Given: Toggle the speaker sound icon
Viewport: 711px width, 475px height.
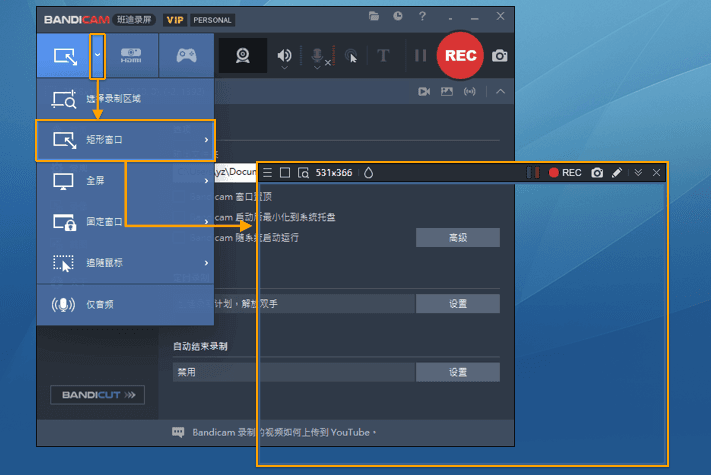Looking at the screenshot, I should (x=284, y=55).
